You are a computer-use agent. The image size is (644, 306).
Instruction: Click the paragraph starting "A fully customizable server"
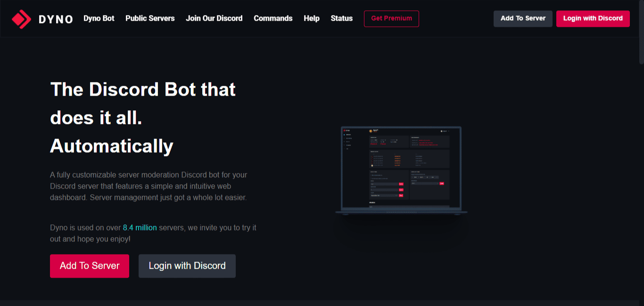pyautogui.click(x=149, y=186)
